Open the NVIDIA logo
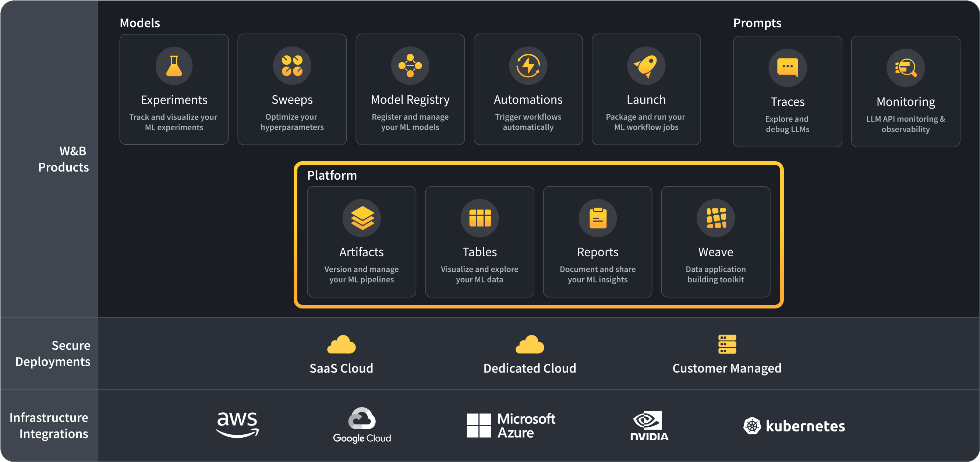The height and width of the screenshot is (462, 980). coord(649,426)
